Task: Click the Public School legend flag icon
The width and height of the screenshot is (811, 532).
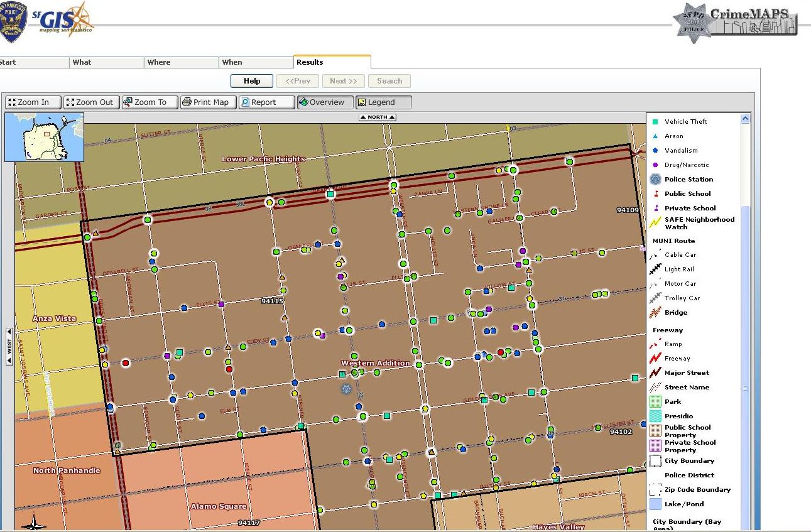Action: pyautogui.click(x=656, y=193)
